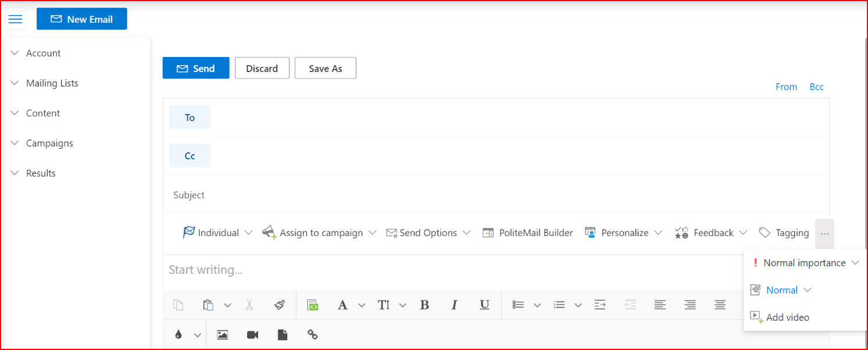Click the increase indent icon
The height and width of the screenshot is (350, 868).
click(600, 305)
